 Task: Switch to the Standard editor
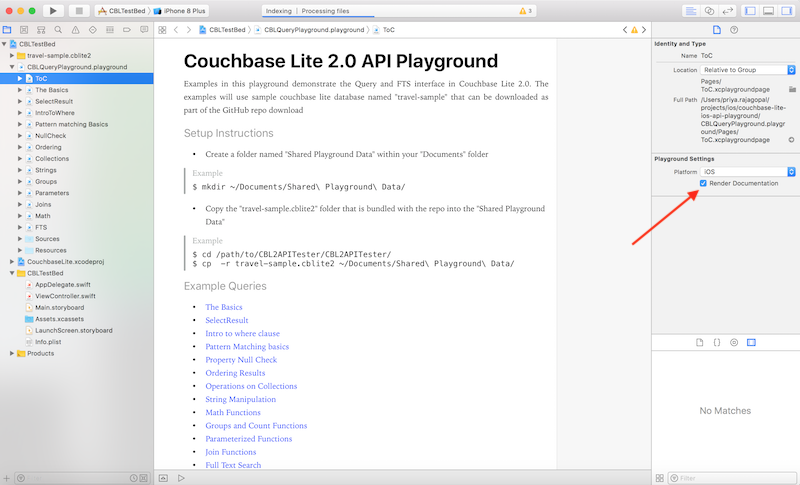click(x=691, y=11)
